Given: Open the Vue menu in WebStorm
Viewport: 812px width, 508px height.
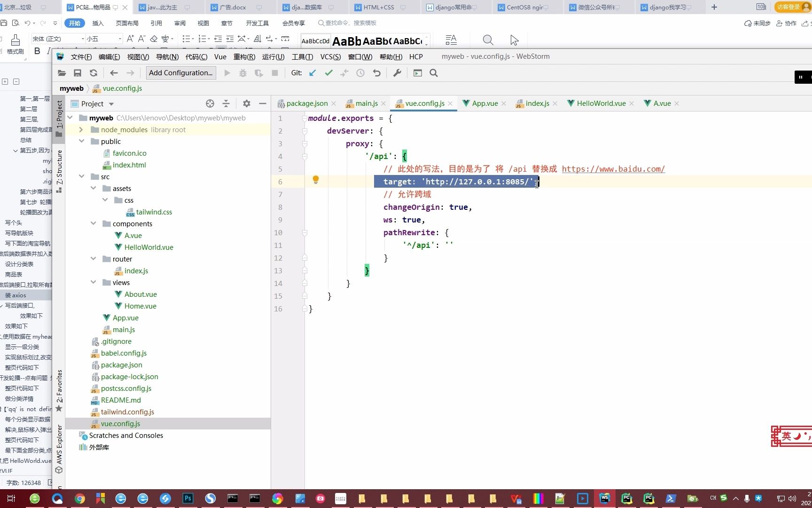Looking at the screenshot, I should point(220,56).
